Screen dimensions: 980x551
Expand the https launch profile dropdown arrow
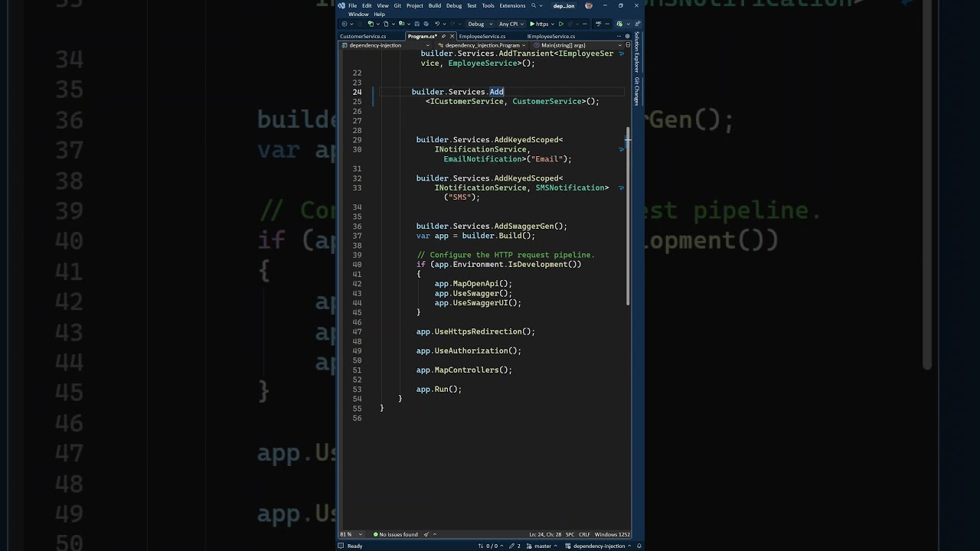(553, 24)
